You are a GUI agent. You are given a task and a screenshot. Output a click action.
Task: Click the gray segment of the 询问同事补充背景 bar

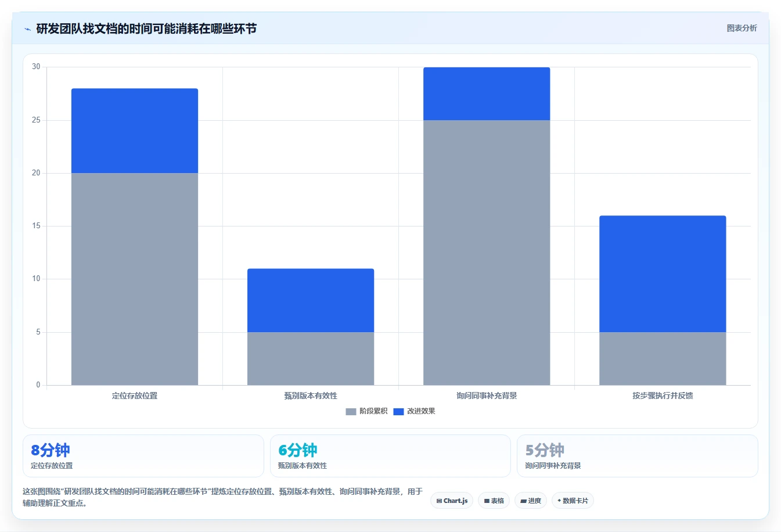click(487, 253)
